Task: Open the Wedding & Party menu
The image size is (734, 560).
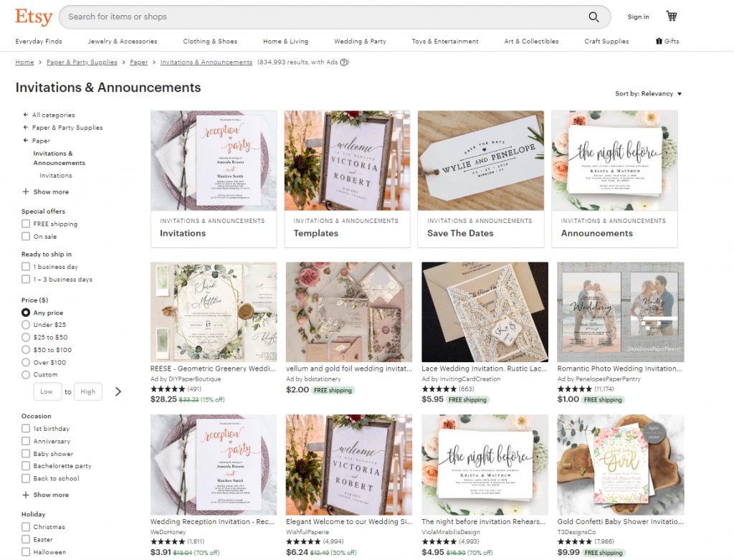Action: (x=360, y=41)
